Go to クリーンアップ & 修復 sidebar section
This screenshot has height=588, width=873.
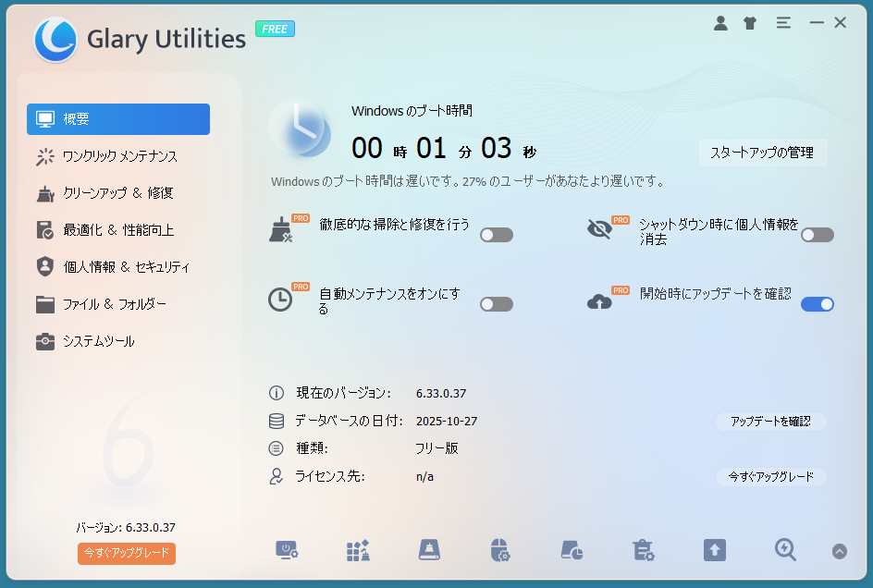point(117,193)
